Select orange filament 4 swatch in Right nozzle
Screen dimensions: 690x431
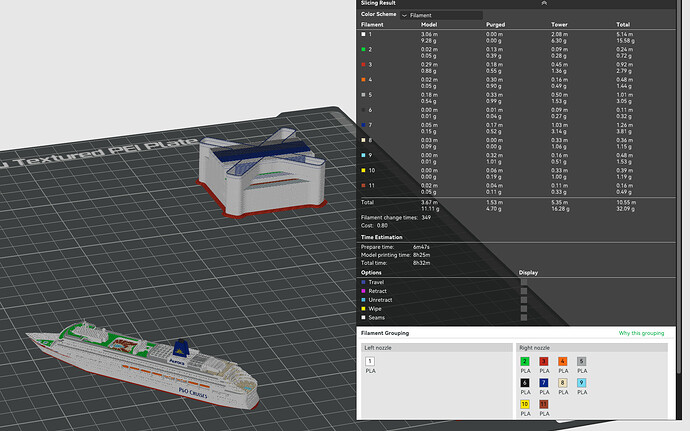click(562, 361)
